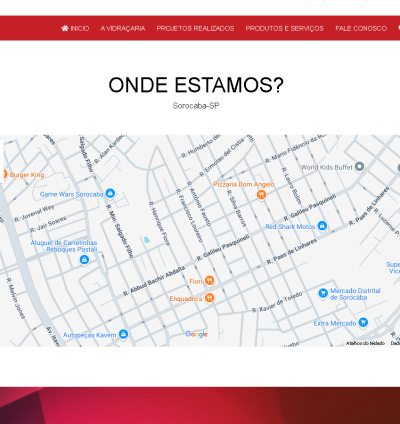Open PRODUTOS E SERVIÇOS menu
This screenshot has height=424, width=400.
pos(285,28)
